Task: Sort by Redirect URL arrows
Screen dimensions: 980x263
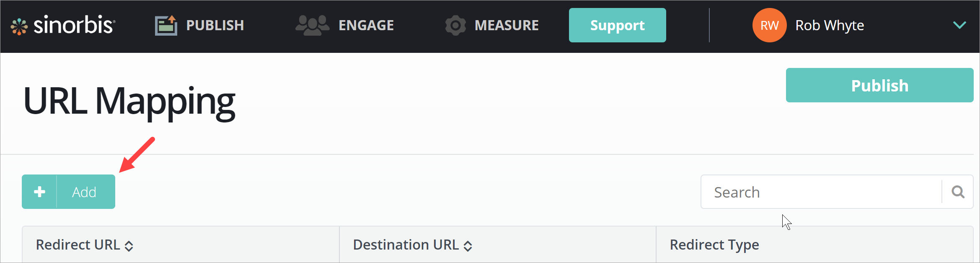Action: click(x=129, y=246)
